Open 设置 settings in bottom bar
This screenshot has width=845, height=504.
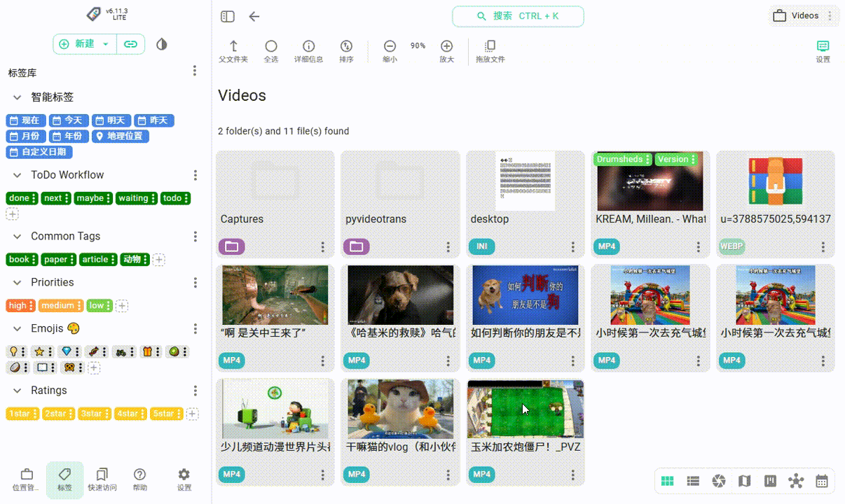(184, 480)
